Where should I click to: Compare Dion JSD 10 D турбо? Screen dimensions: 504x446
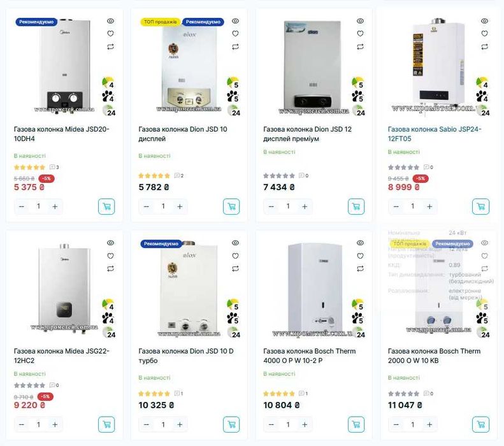pyautogui.click(x=235, y=269)
